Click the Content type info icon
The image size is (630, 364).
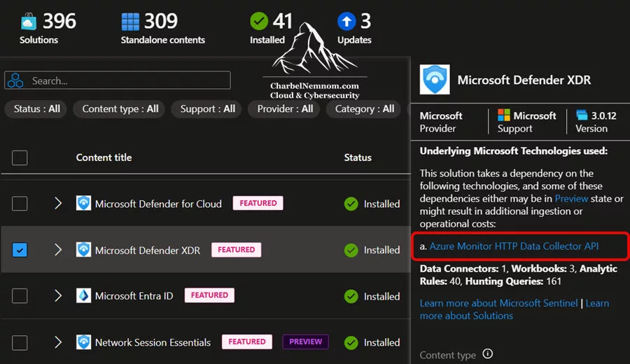[488, 354]
